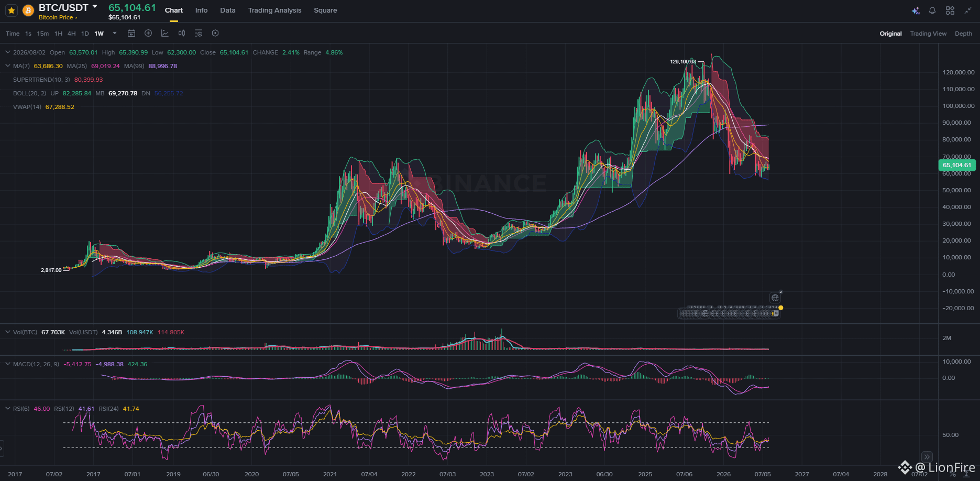980x481 pixels.
Task: Collapse the Vol(BTC) panel chevron
Action: tap(8, 332)
